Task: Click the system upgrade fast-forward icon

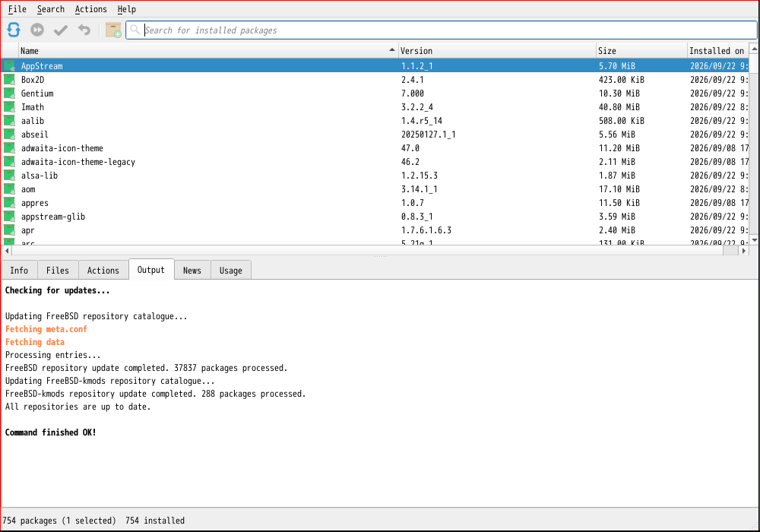Action: click(37, 30)
